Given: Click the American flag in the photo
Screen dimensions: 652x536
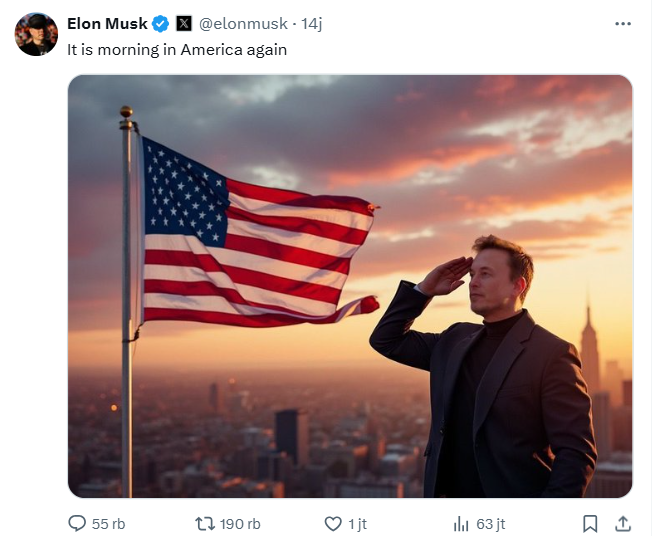Looking at the screenshot, I should pyautogui.click(x=250, y=240).
